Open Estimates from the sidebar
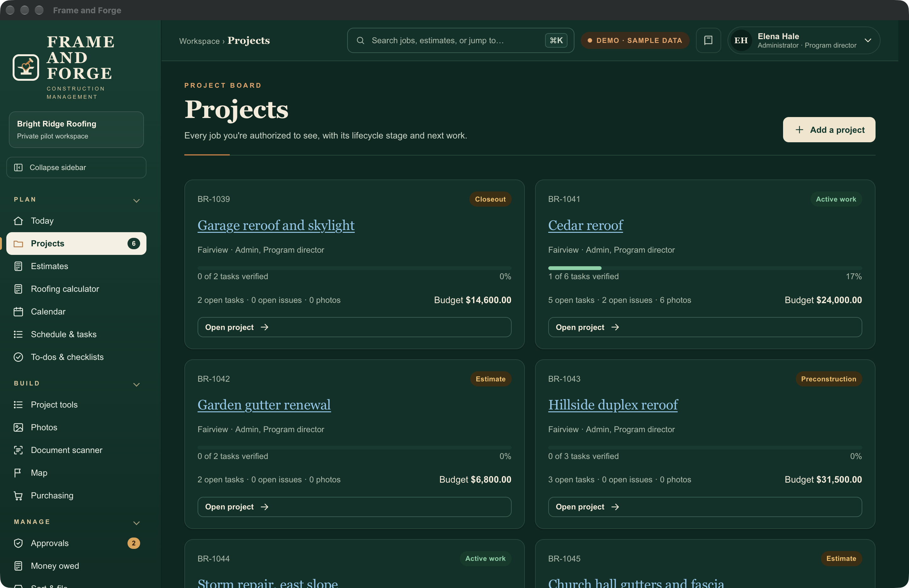909x588 pixels. tap(76, 266)
